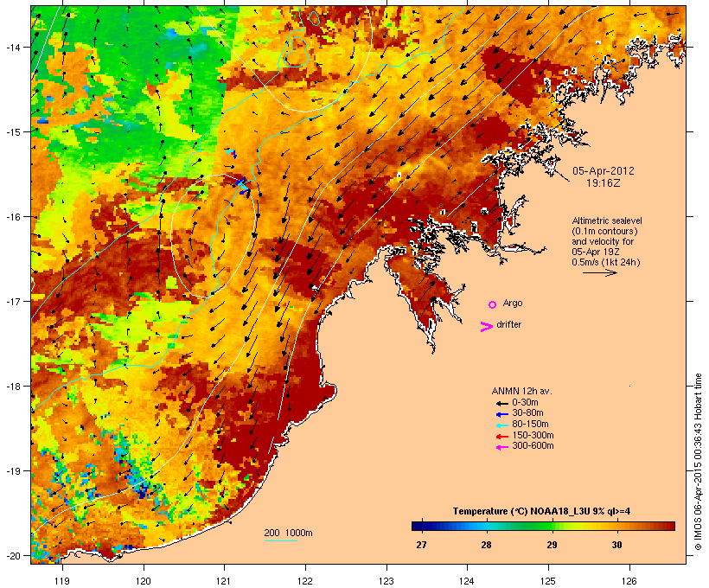
Task: Click the '200 1000m' isobath label
Action: (288, 533)
